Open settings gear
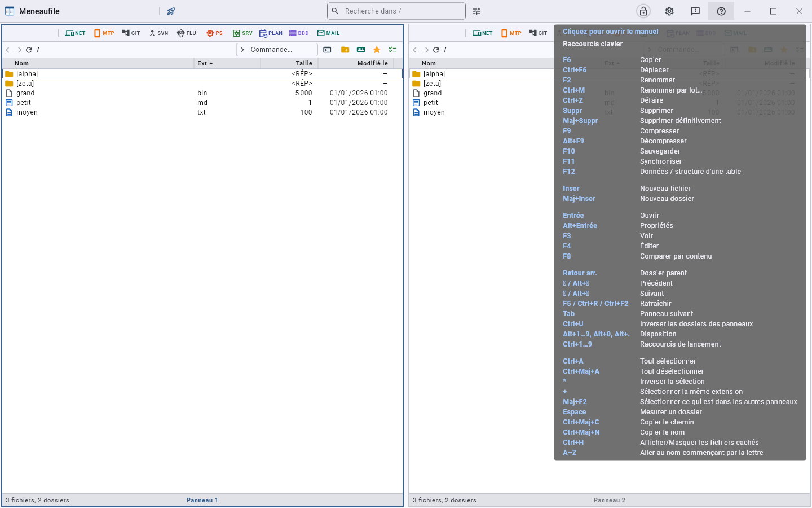This screenshot has width=812, height=508. pos(669,11)
